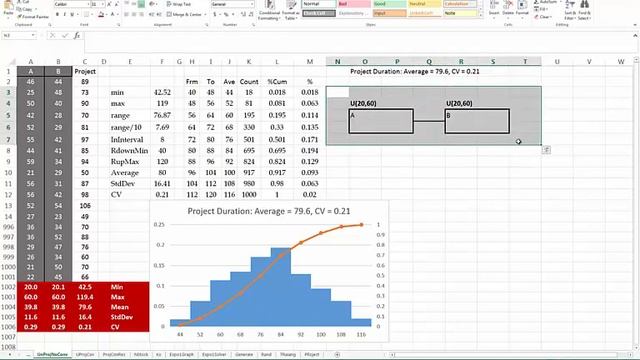
Task: Switch to the ExpolGraph sheet tab
Action: [x=181, y=355]
